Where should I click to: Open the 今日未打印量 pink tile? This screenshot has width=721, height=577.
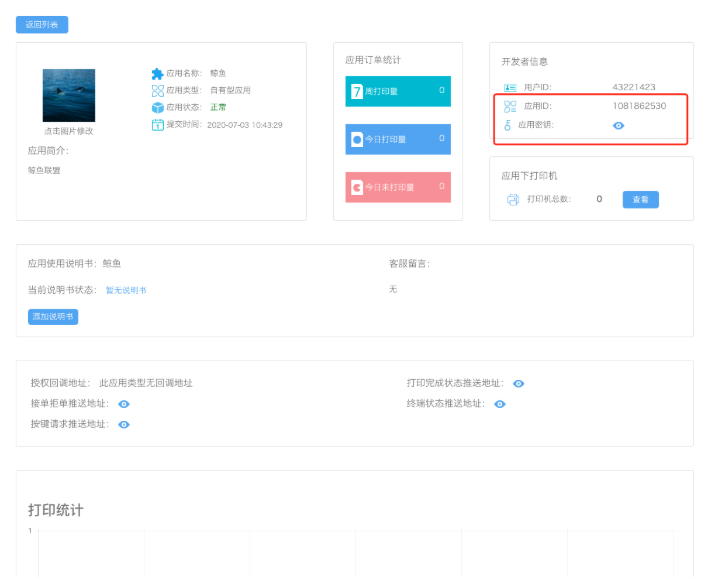tap(398, 187)
